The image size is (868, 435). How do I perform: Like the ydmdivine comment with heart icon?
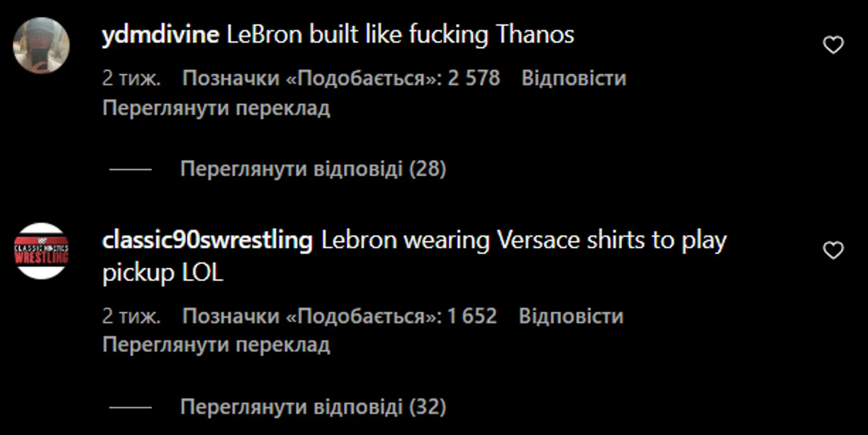tap(833, 45)
